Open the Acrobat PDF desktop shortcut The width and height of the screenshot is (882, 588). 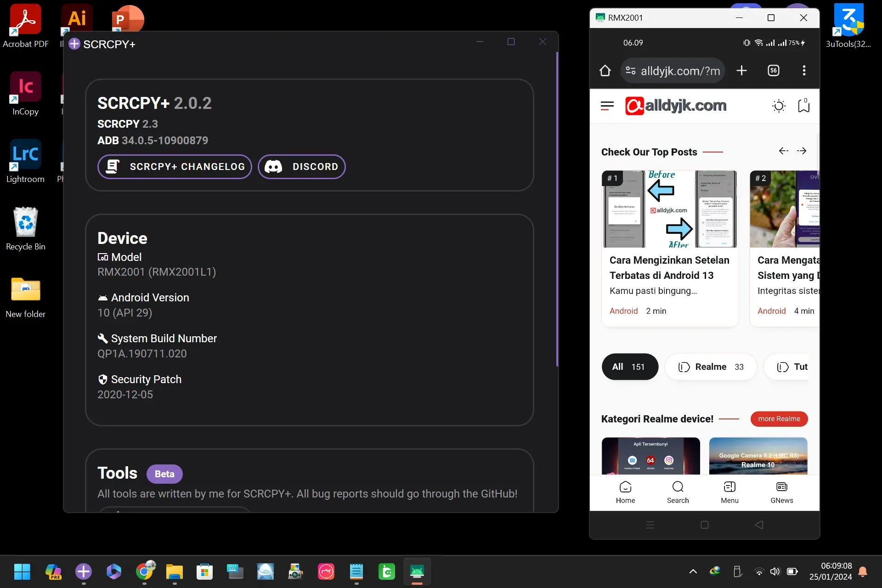point(26,26)
